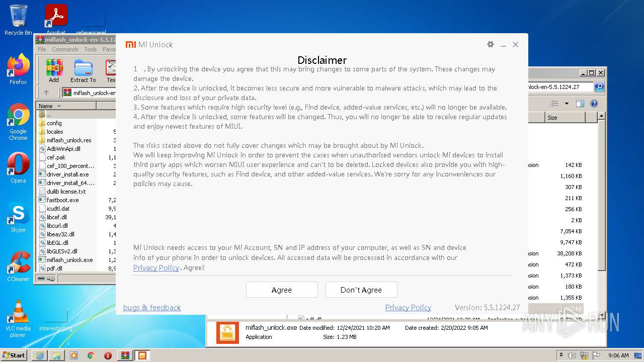Select the 38,208 KB file size entry
Viewport: 644px width, 362px height.
(569, 253)
